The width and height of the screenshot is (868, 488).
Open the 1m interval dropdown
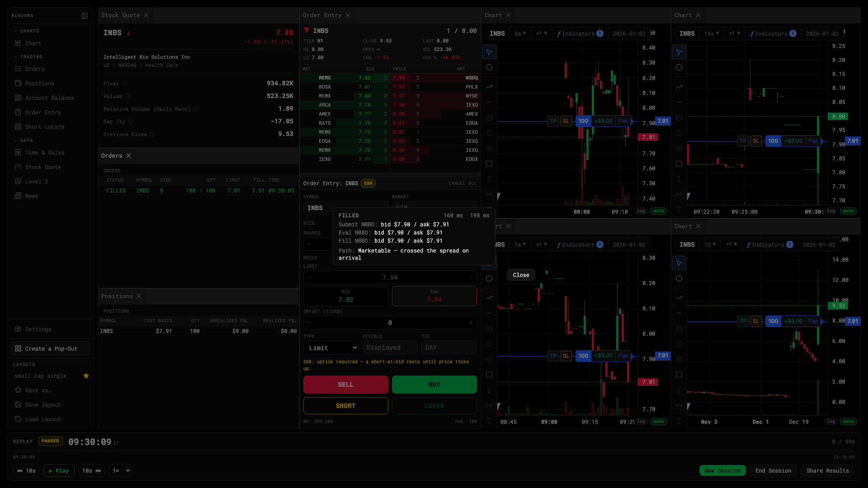520,245
